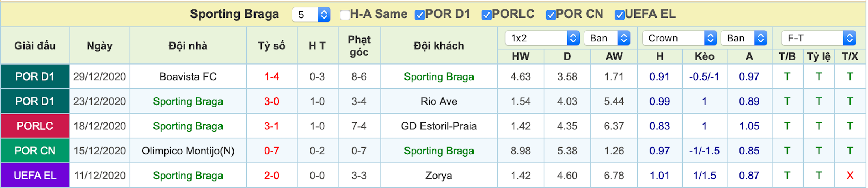Click the UEFA EL league label
The width and height of the screenshot is (868, 188).
[x=35, y=176]
